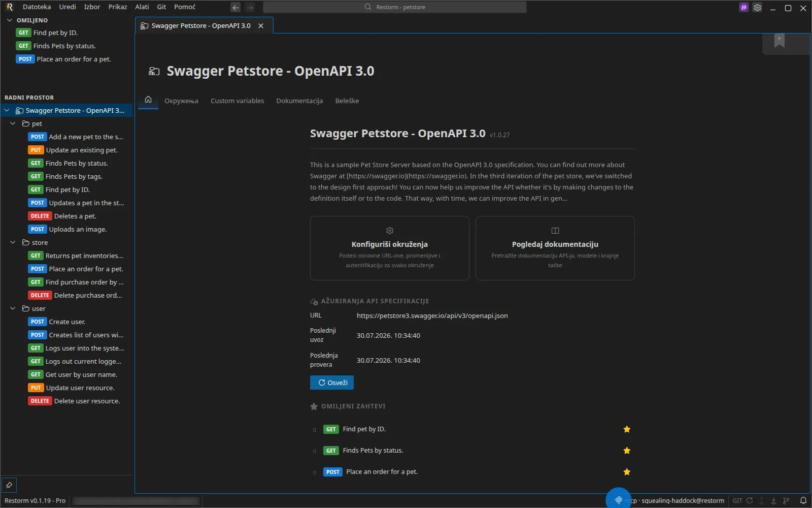Switch to Beleške tab
The width and height of the screenshot is (812, 508).
(x=347, y=101)
